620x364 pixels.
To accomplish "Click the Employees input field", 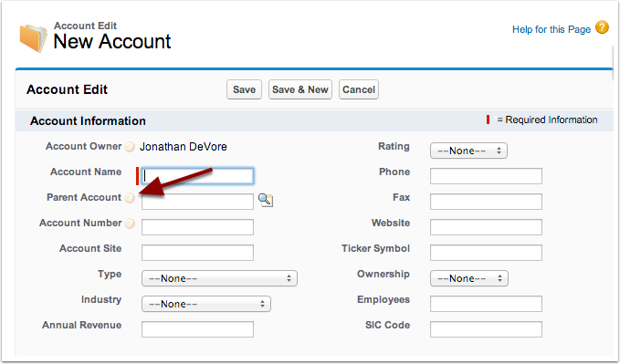I will click(x=486, y=304).
